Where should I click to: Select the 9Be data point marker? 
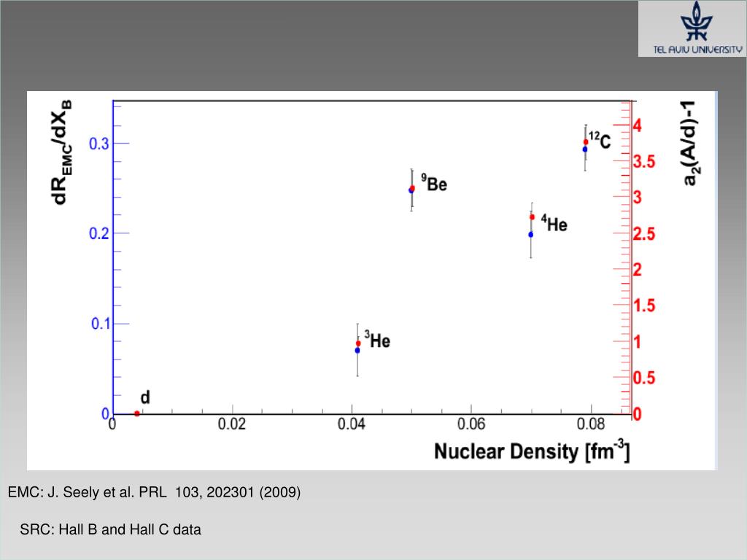411,189
